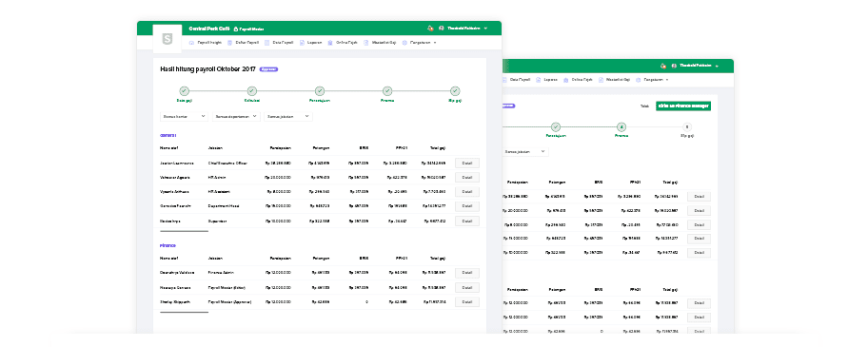Click Nama staf header in Finance table

point(168,258)
